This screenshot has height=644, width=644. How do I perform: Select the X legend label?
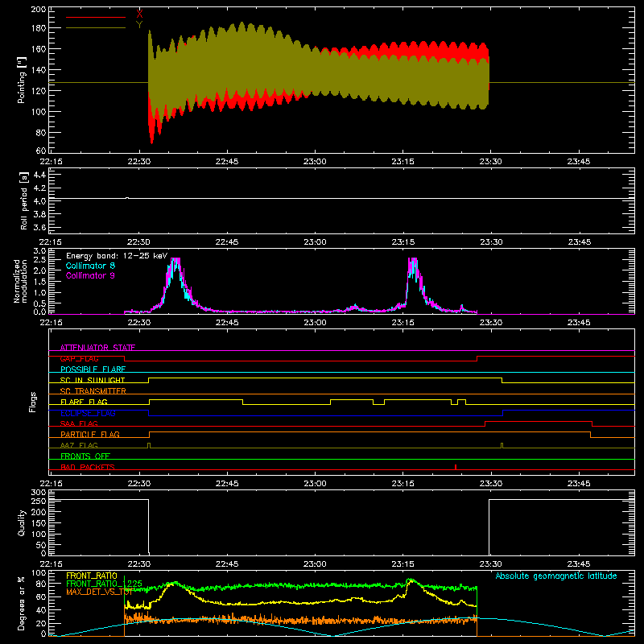139,14
